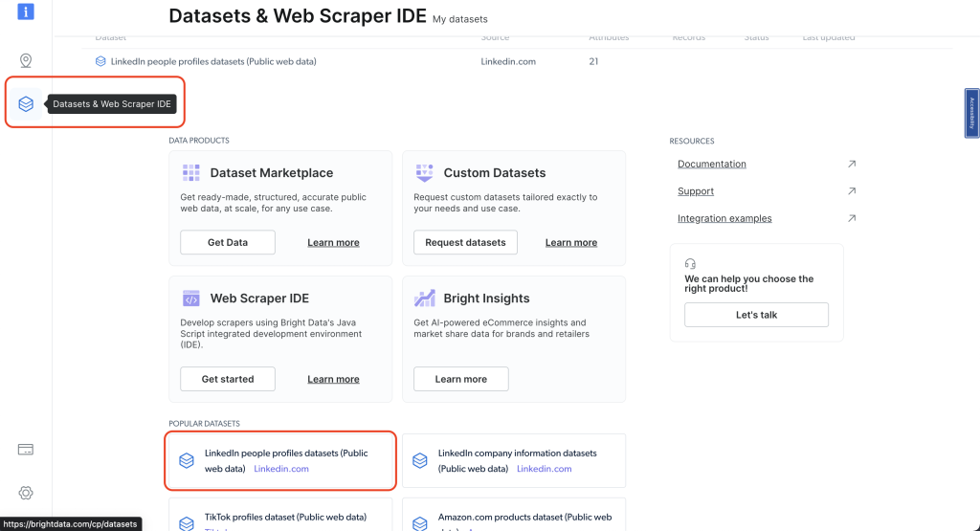Viewport: 980px width, 531px height.
Task: Open LinkedIn company information datasets card
Action: 514,461
